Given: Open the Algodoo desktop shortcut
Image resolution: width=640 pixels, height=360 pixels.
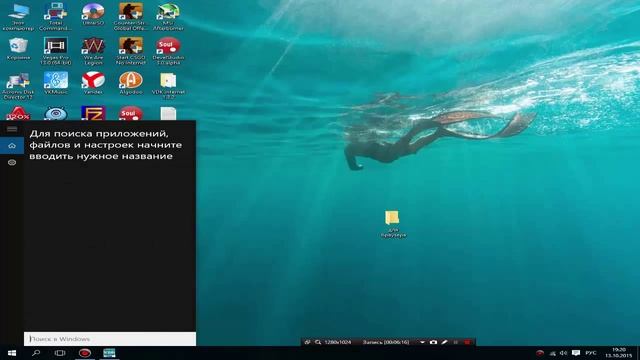Looking at the screenshot, I should (131, 83).
